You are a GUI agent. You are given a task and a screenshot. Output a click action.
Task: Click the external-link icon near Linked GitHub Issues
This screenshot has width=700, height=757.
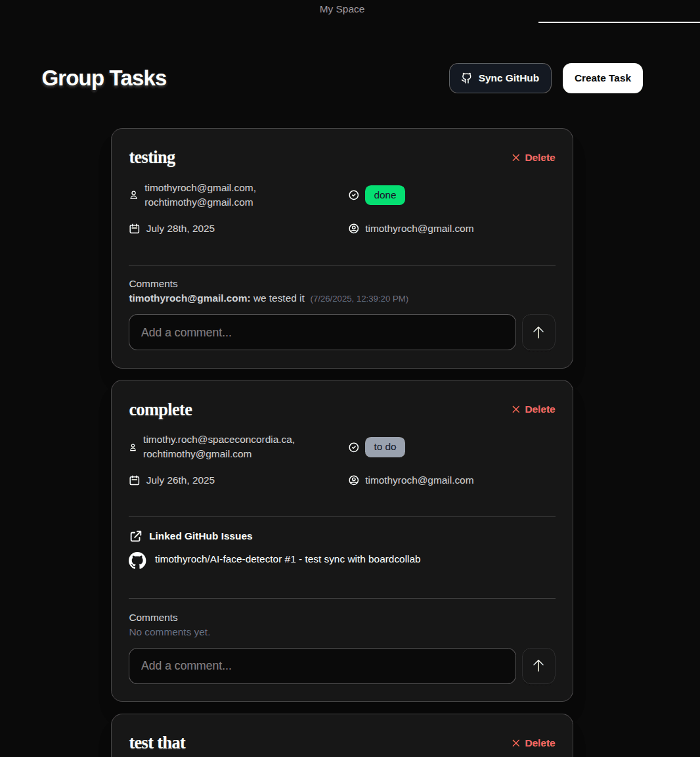point(137,536)
